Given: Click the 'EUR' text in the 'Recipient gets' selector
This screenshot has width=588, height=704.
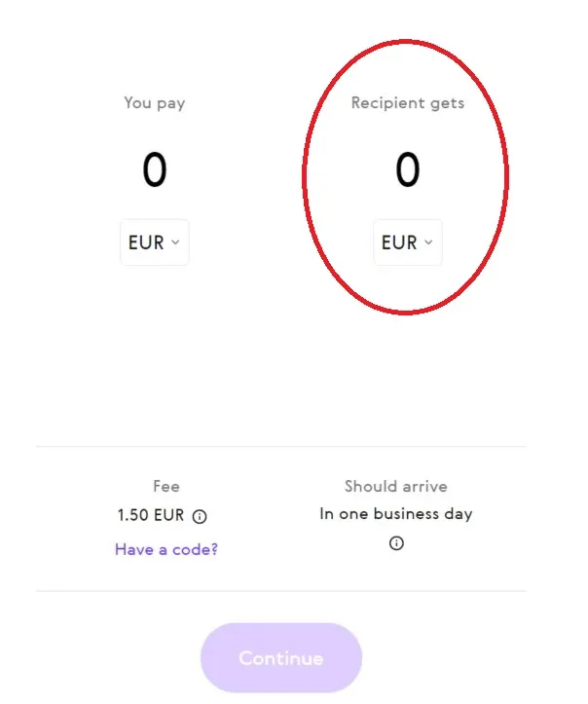Looking at the screenshot, I should point(399,242).
